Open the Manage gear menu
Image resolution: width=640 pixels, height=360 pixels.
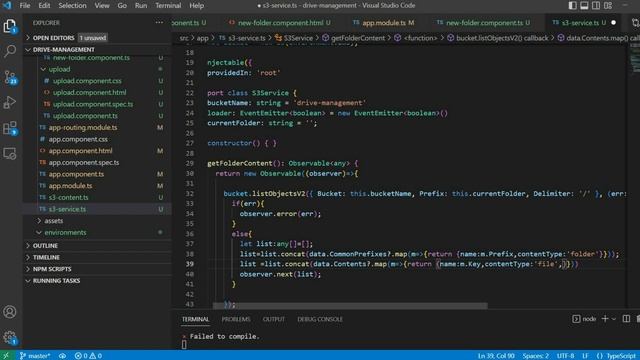click(10, 338)
